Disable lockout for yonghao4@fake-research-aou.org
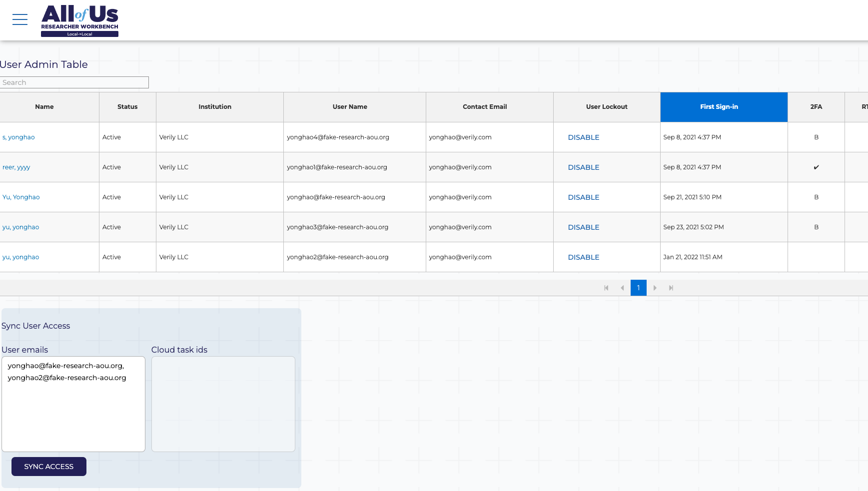The width and height of the screenshot is (868, 491). (x=583, y=137)
